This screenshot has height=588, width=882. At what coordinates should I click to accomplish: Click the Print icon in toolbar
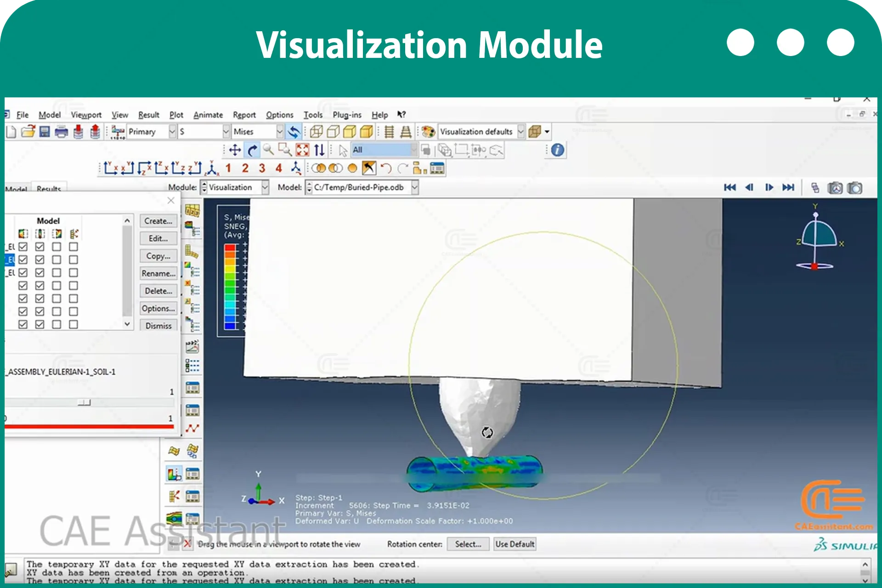(x=61, y=132)
